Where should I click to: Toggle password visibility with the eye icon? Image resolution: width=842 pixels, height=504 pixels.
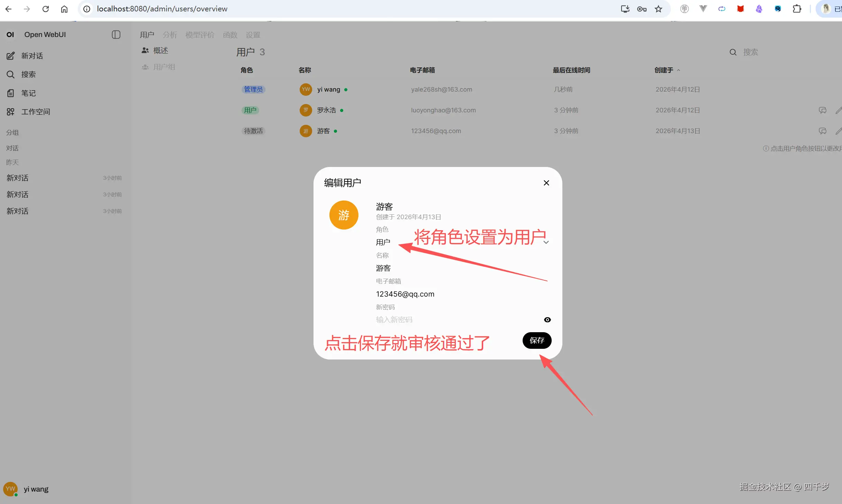coord(547,320)
